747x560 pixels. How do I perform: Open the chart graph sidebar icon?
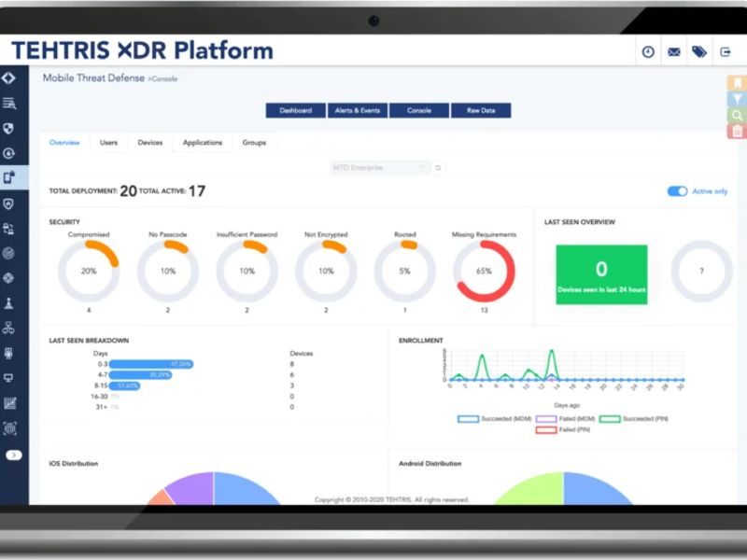[x=9, y=403]
